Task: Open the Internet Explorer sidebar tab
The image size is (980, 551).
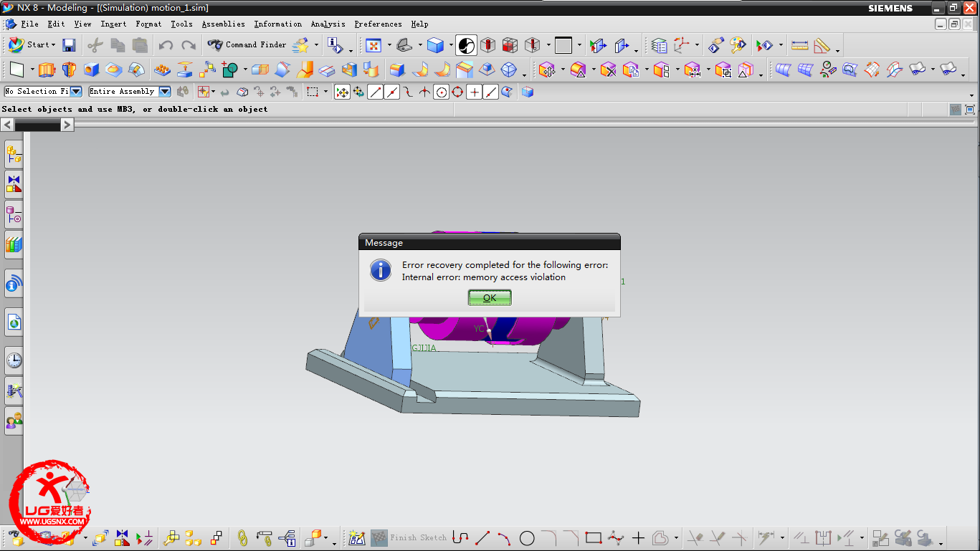Action: 14,323
